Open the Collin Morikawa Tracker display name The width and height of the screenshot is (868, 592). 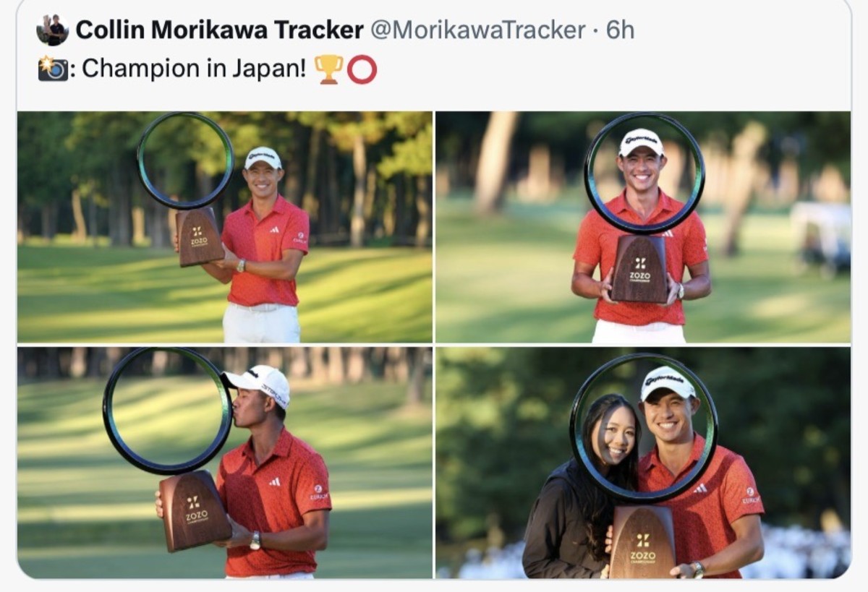220,30
